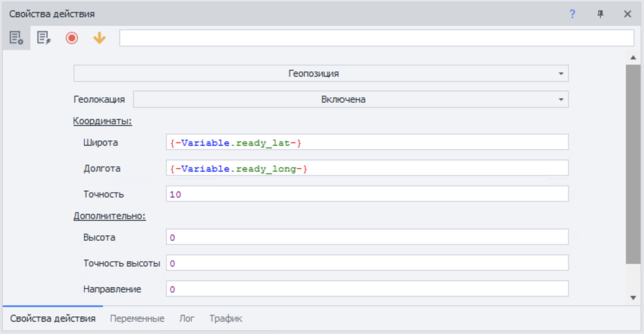
Task: Open help with the question mark icon
Action: [572, 14]
